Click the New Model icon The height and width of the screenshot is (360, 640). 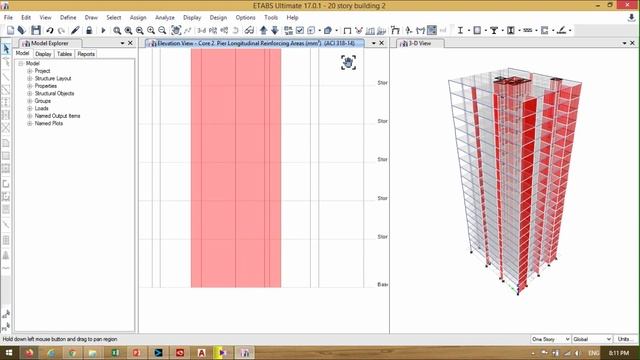pos(11,30)
